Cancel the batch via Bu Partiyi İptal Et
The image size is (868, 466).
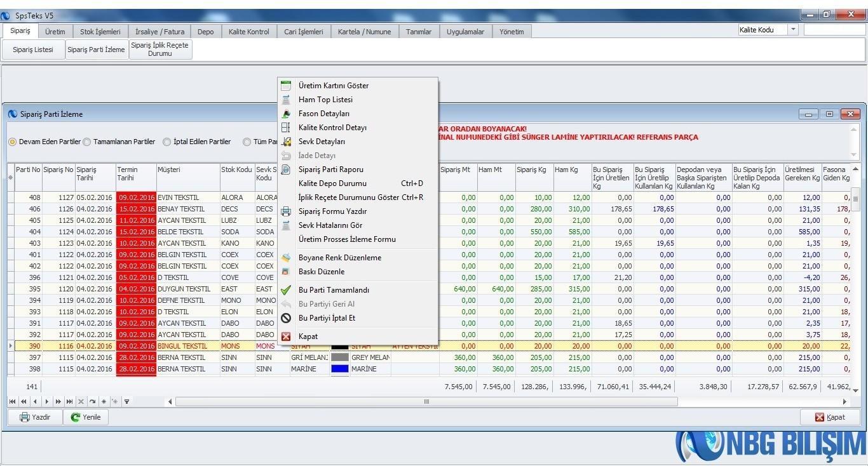pos(357,318)
